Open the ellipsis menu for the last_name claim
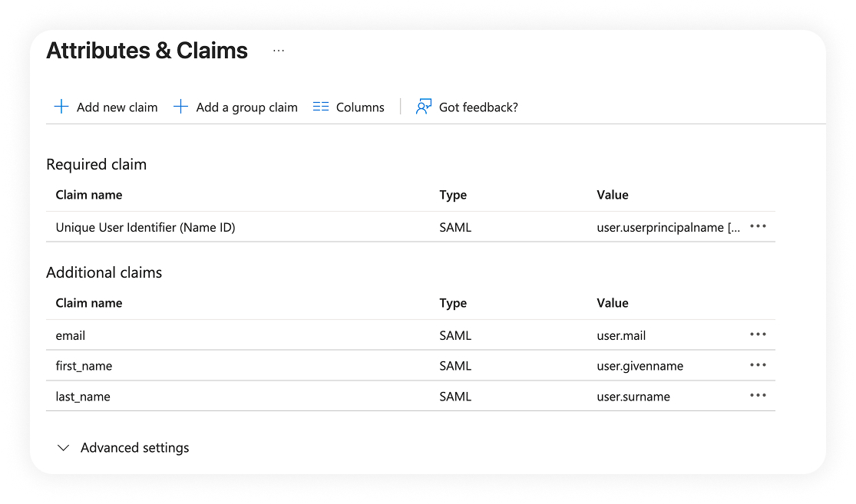The width and height of the screenshot is (856, 504). pos(758,397)
